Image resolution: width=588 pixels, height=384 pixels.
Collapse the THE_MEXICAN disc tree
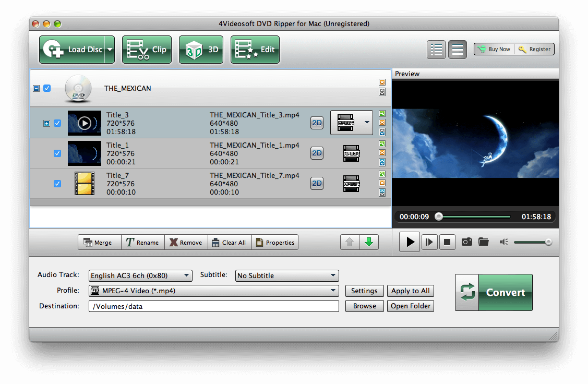pos(37,89)
